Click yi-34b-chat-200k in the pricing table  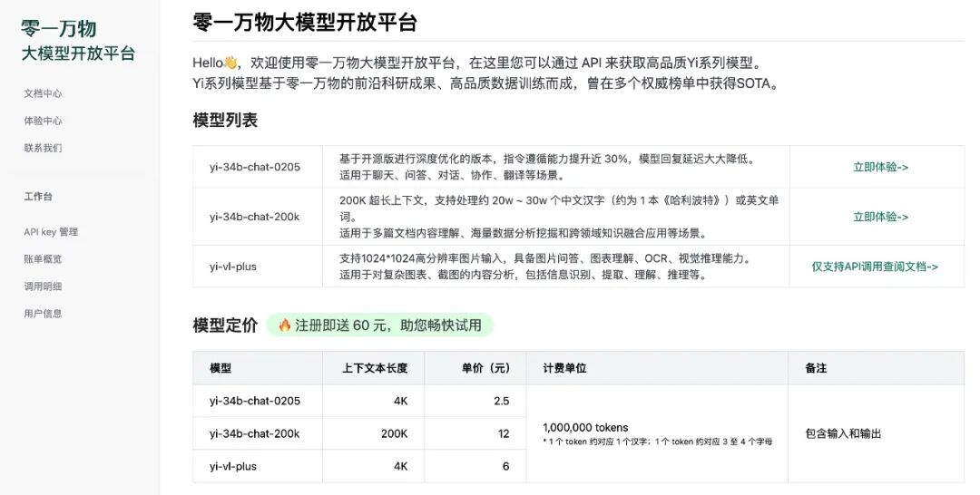click(254, 434)
